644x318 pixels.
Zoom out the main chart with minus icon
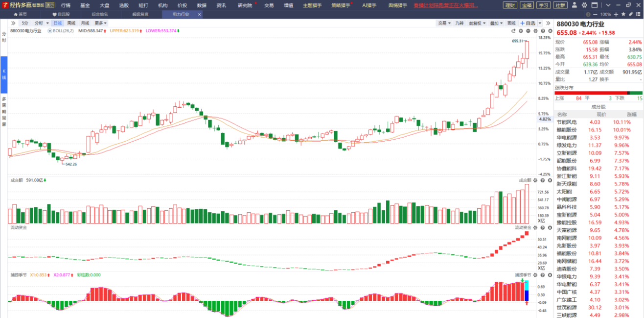(x=528, y=31)
